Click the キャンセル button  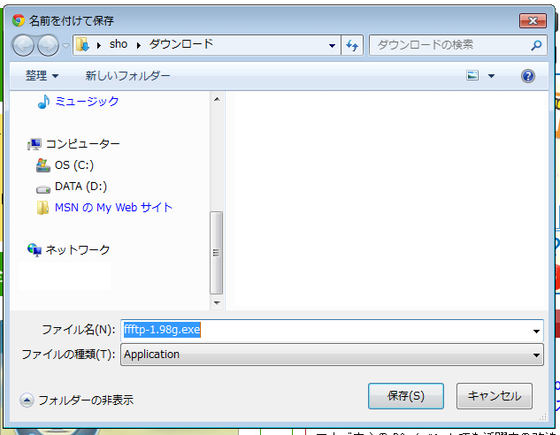click(x=494, y=396)
